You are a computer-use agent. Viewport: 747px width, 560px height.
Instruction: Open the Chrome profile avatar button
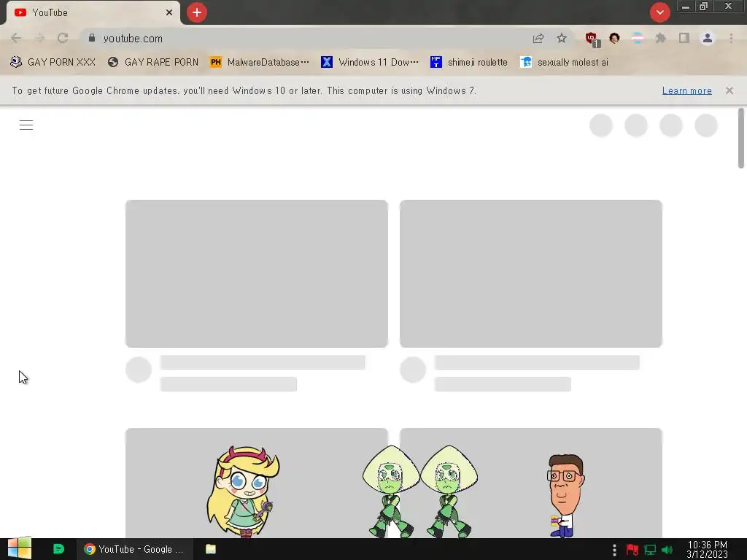pos(708,38)
